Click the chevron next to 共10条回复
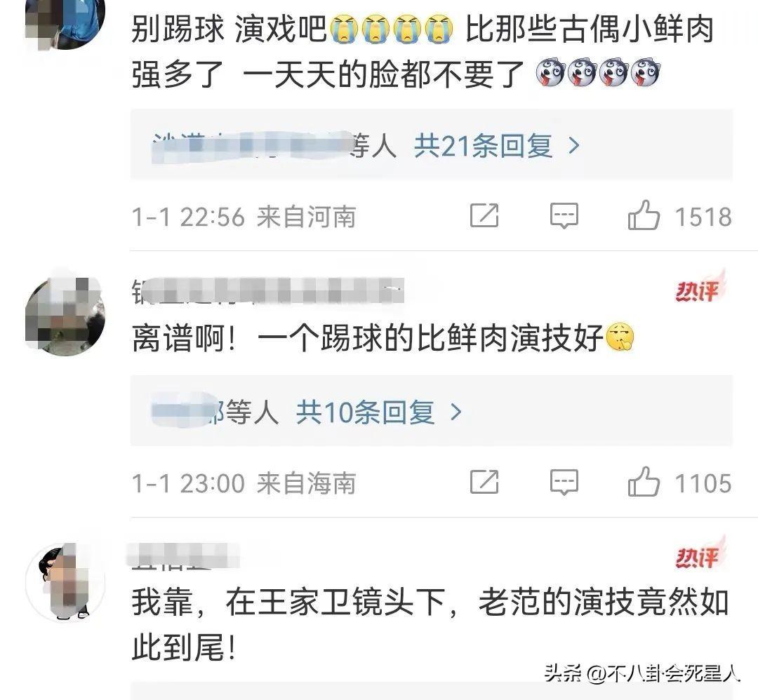 [x=456, y=412]
